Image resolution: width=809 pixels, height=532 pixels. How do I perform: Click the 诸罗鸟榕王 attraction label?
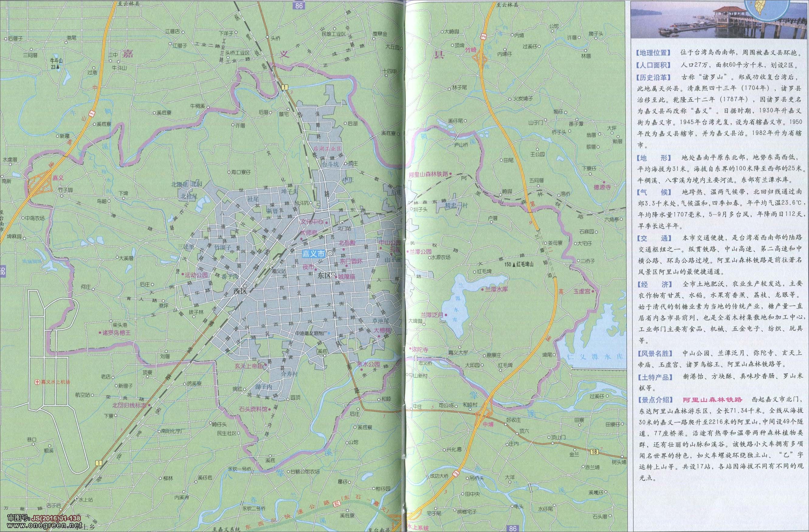pos(117,333)
